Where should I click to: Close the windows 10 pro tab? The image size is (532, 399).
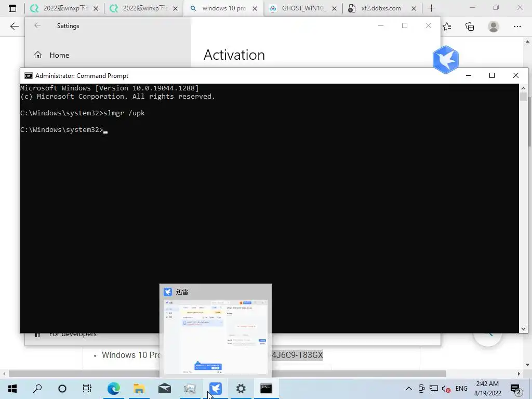click(255, 8)
